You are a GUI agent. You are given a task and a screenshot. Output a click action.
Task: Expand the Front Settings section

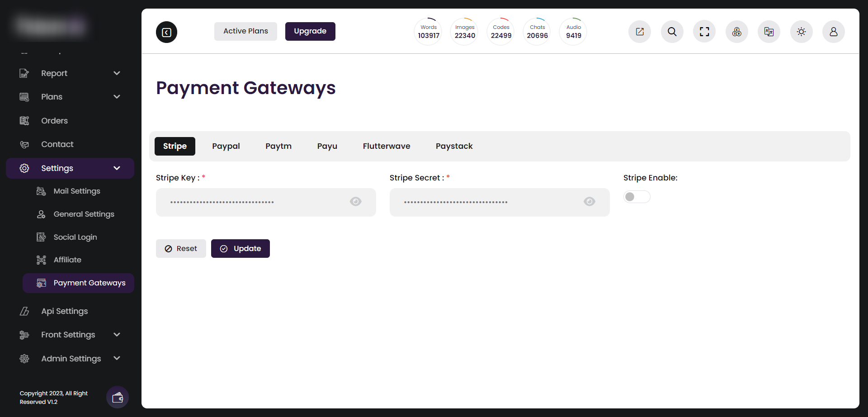117,335
